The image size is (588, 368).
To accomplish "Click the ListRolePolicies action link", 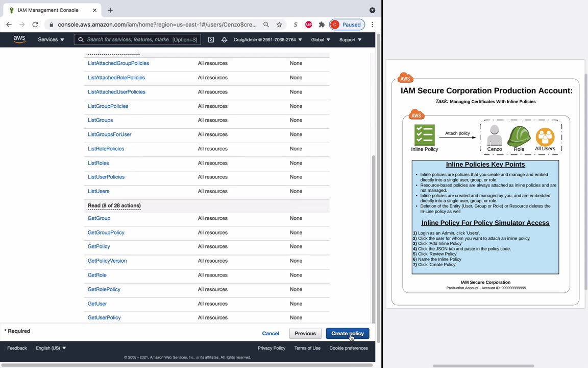I will (x=106, y=149).
